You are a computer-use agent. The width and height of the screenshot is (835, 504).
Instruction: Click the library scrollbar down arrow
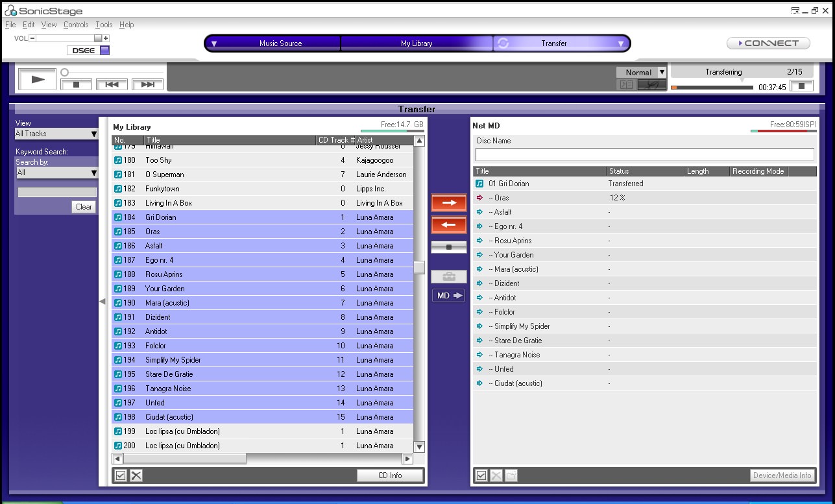point(419,446)
